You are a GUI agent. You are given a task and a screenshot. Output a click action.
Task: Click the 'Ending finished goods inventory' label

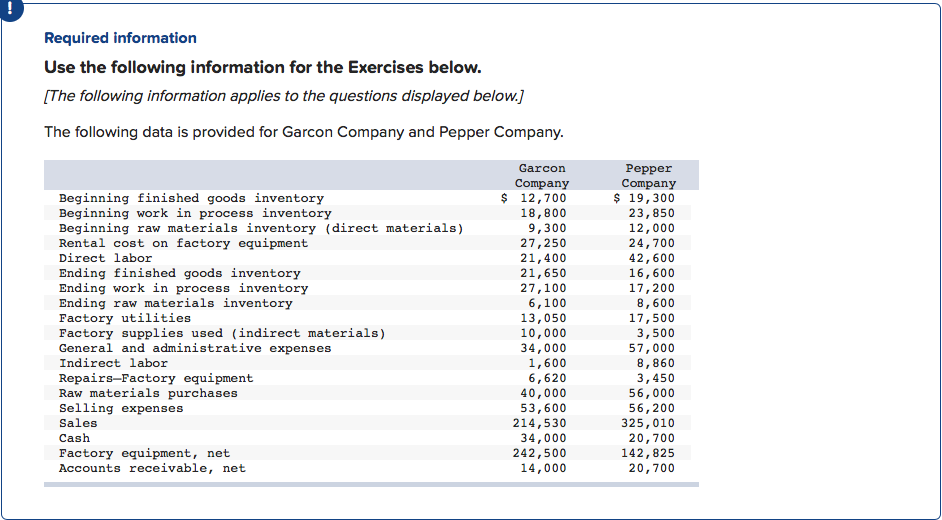tap(180, 273)
